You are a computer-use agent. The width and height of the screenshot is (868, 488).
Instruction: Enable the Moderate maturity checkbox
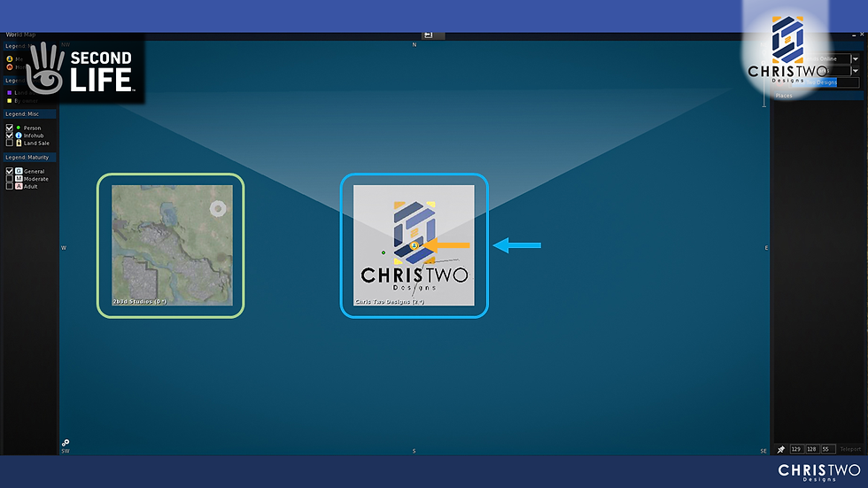(x=10, y=179)
